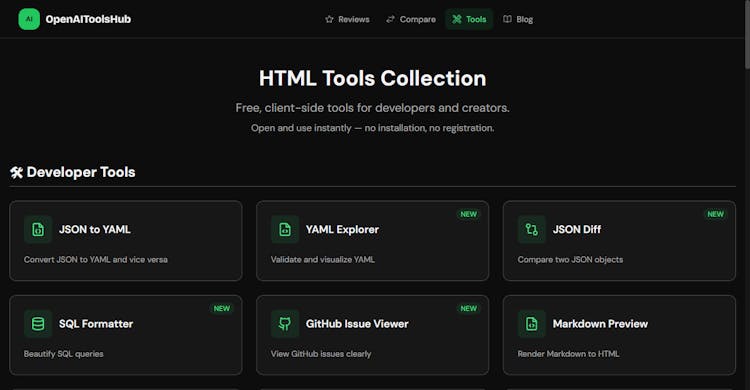Open the Compare nav item
The width and height of the screenshot is (750, 390).
pyautogui.click(x=411, y=19)
